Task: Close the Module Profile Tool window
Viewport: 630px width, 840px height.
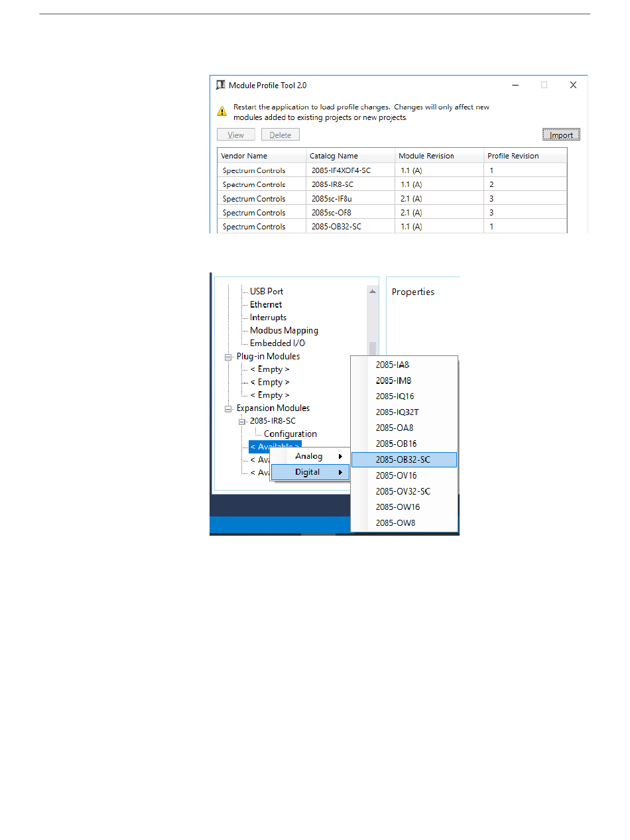Action: [x=574, y=85]
